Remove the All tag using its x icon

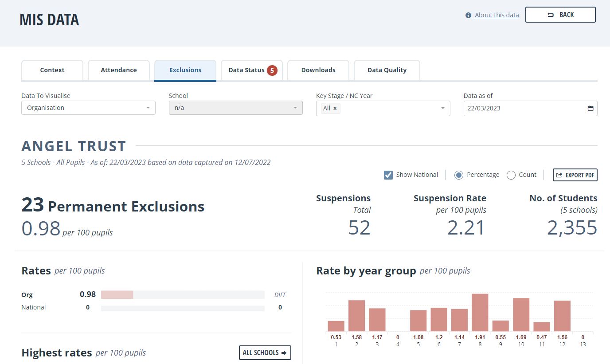pos(335,108)
